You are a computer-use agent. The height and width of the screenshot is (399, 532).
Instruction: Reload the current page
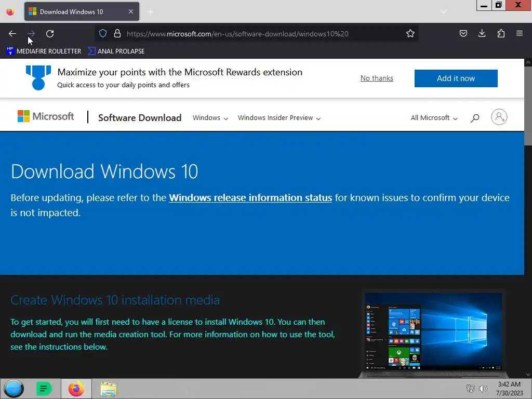pyautogui.click(x=50, y=34)
